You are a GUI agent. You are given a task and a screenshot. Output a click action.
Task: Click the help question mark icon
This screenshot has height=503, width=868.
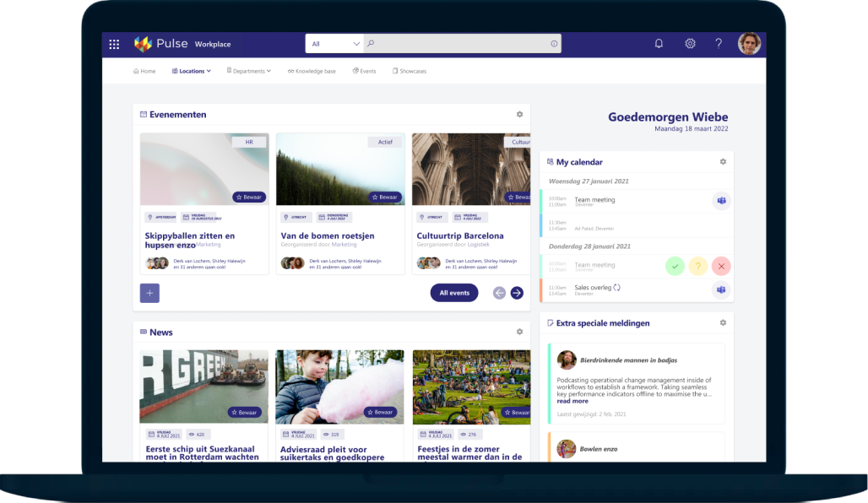point(719,44)
